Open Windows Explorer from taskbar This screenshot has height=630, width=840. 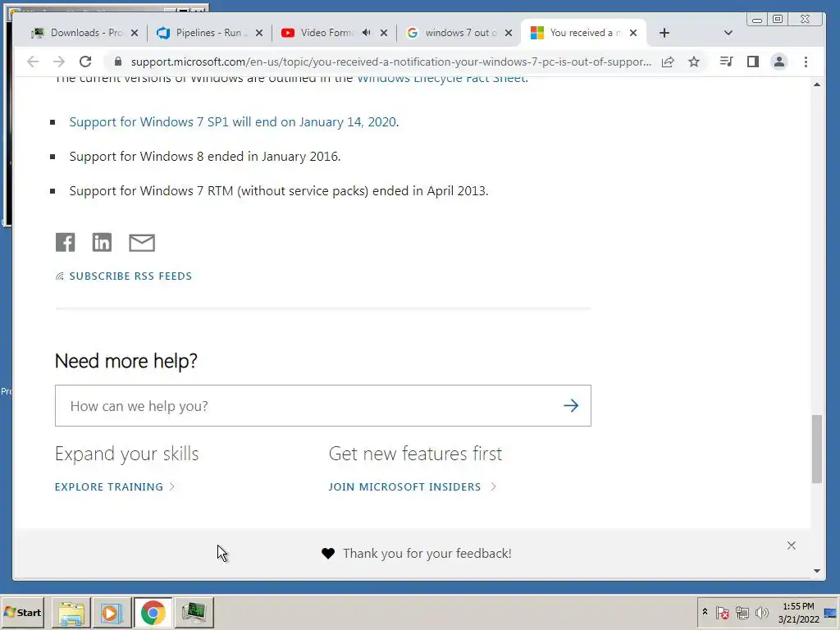(x=71, y=612)
